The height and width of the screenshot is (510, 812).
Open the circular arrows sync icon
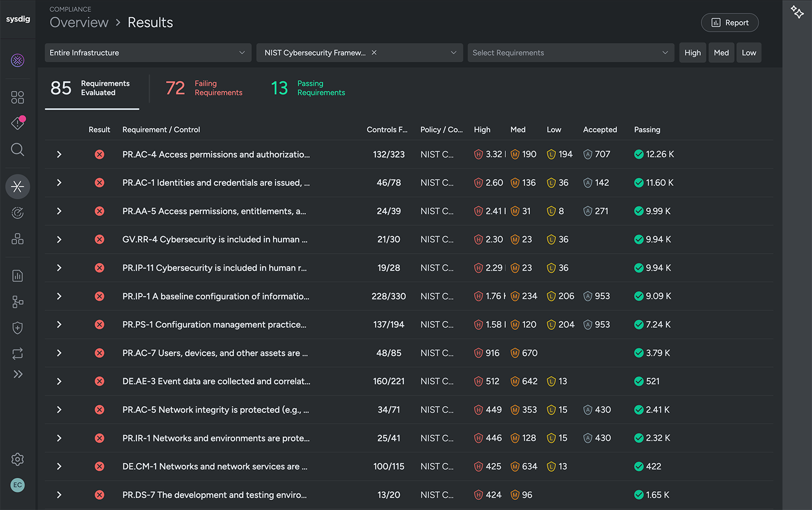click(18, 354)
